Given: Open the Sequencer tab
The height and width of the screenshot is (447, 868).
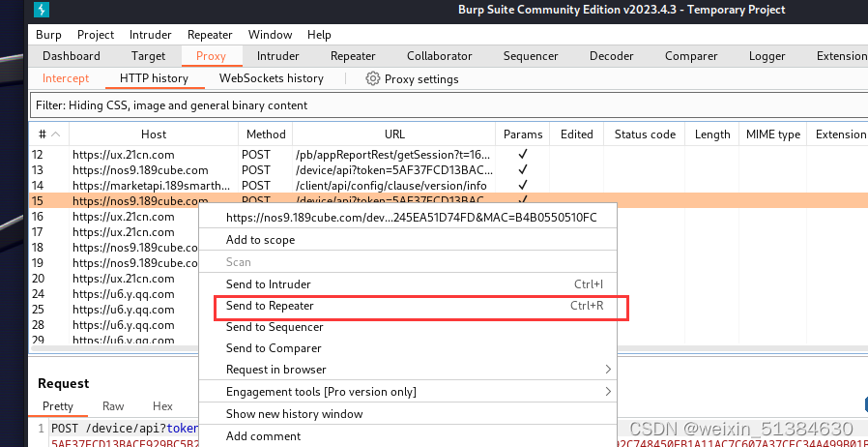Looking at the screenshot, I should [x=531, y=56].
